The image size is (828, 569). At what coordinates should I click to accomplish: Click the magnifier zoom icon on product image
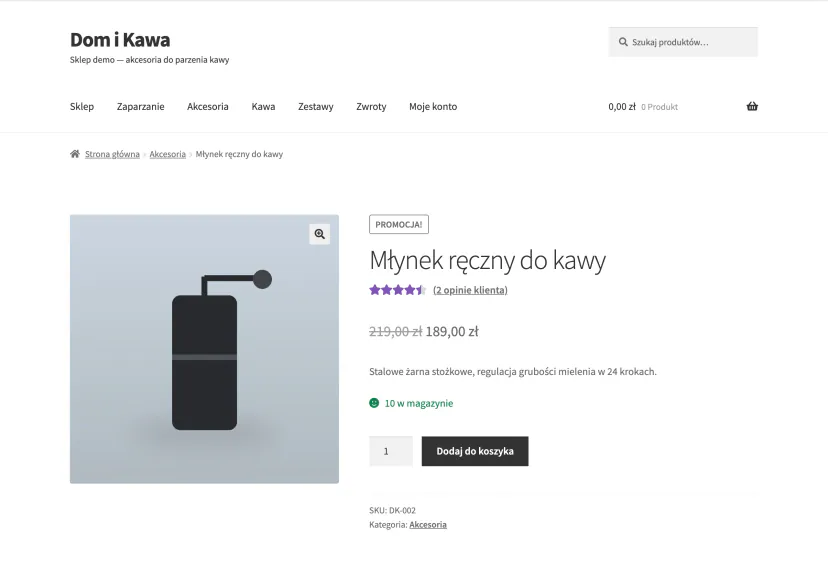319,234
